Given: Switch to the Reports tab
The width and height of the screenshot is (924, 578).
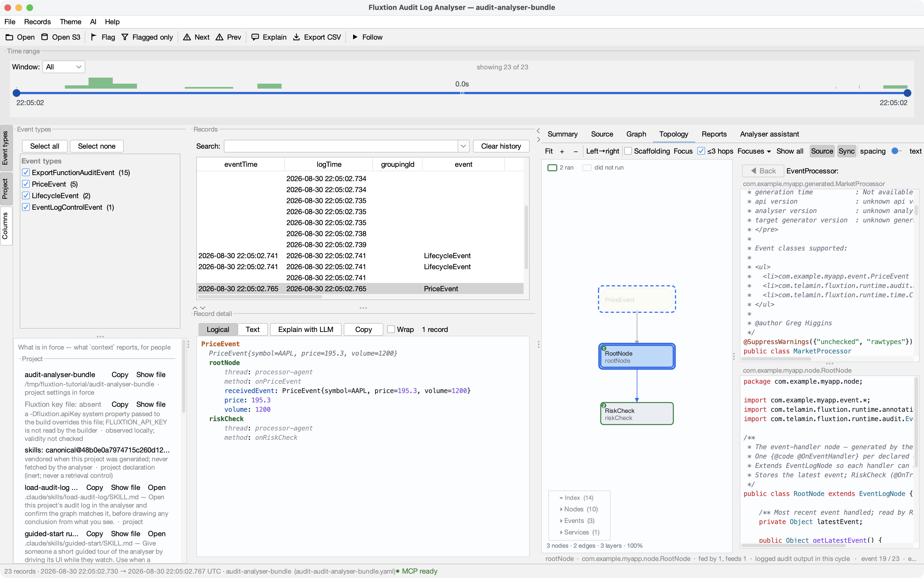Looking at the screenshot, I should click(714, 134).
